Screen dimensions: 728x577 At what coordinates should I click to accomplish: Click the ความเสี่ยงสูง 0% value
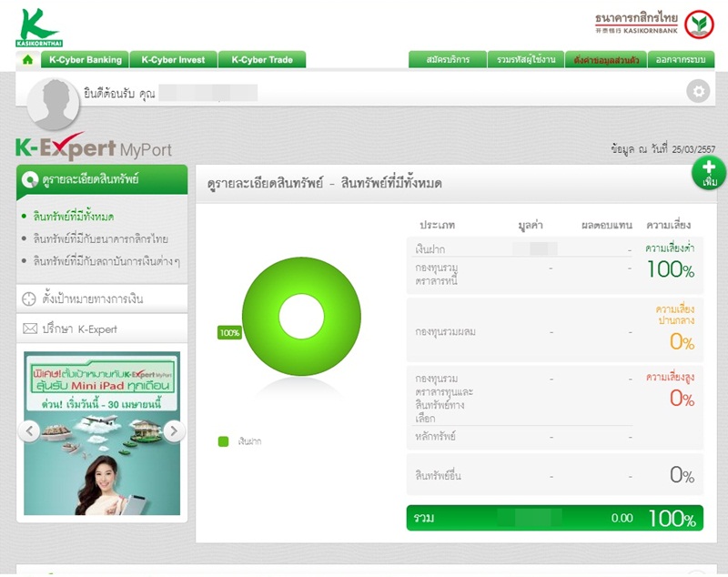(x=682, y=399)
